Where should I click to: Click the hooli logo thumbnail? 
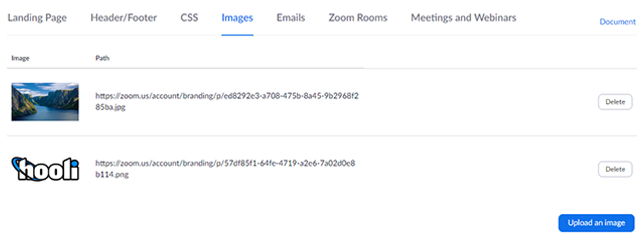point(45,169)
